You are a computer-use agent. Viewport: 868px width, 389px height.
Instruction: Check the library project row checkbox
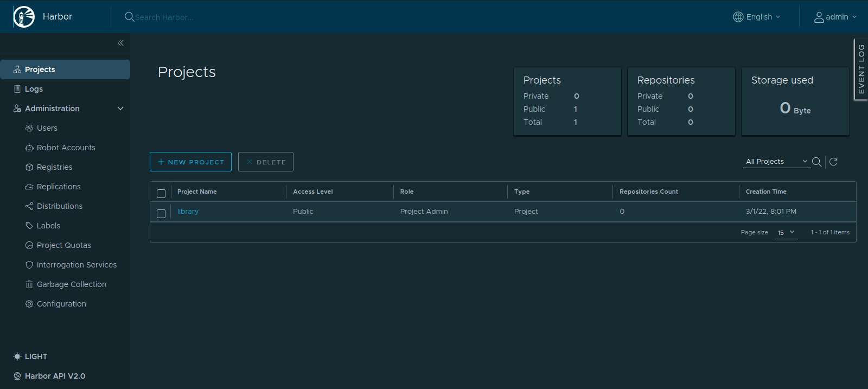(x=161, y=214)
